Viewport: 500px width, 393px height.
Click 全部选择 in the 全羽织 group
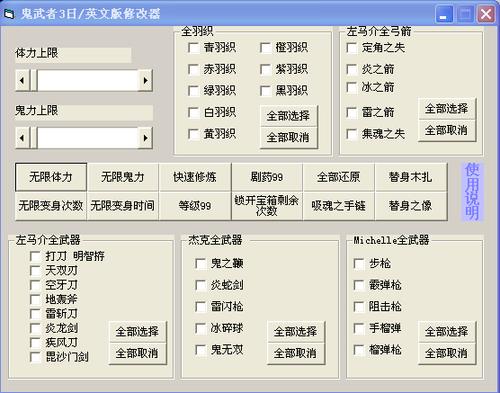pos(289,116)
